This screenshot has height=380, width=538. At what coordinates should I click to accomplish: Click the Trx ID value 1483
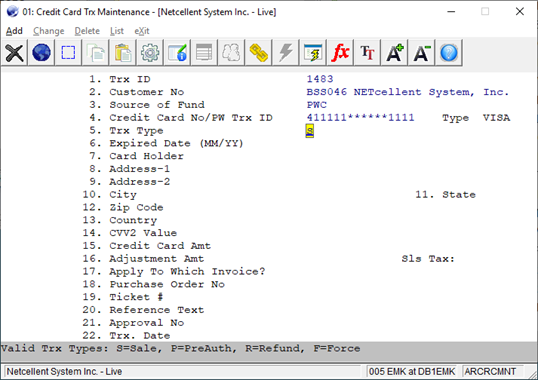point(320,79)
